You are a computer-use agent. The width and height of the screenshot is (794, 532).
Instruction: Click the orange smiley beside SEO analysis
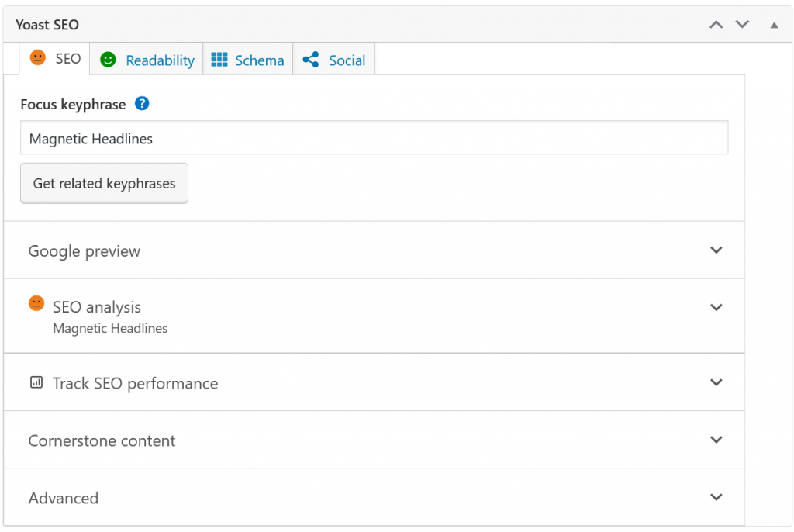(36, 303)
